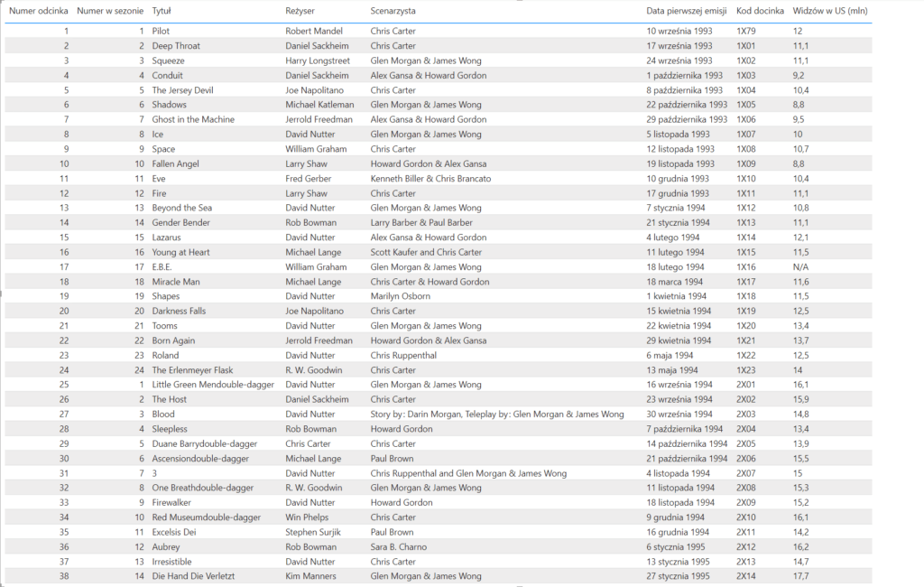Click the Scenarzysta column header
Screen dimensions: 924x587
[x=393, y=11]
